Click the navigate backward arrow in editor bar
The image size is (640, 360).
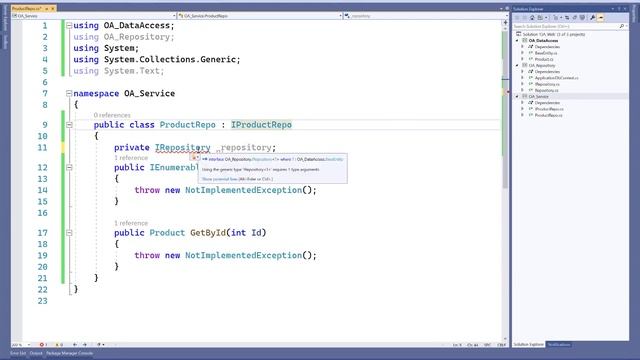[75, 345]
